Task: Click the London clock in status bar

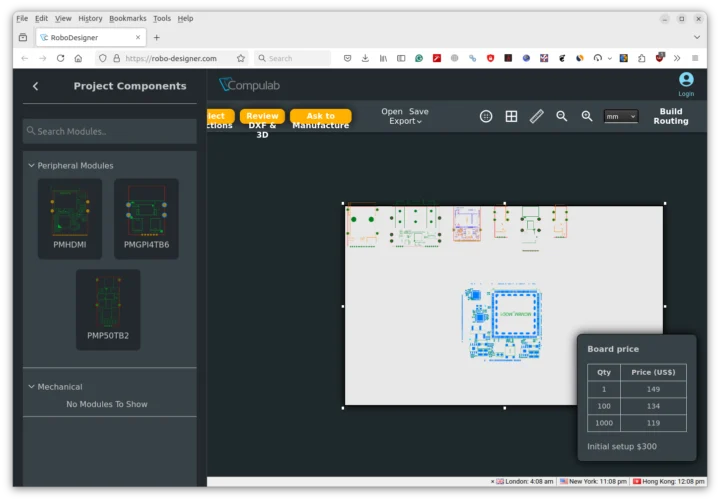Action: [524, 481]
